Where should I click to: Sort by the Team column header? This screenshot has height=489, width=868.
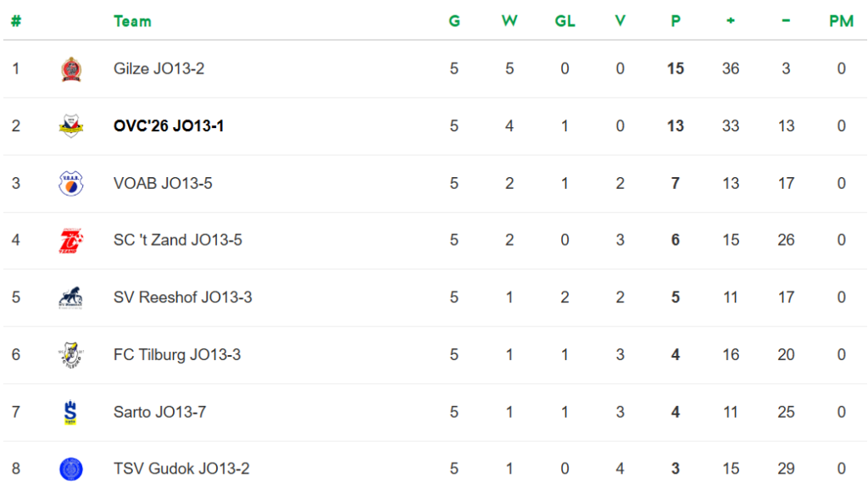click(132, 21)
